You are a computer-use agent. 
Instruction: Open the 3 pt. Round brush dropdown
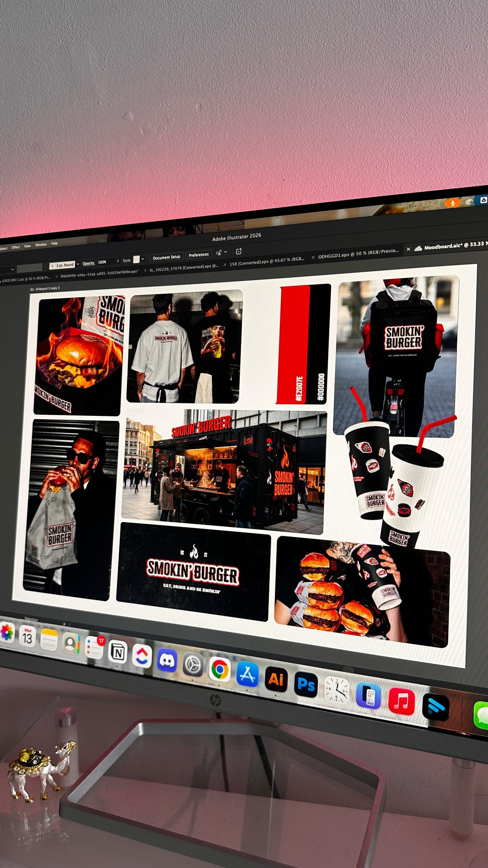pyautogui.click(x=63, y=265)
